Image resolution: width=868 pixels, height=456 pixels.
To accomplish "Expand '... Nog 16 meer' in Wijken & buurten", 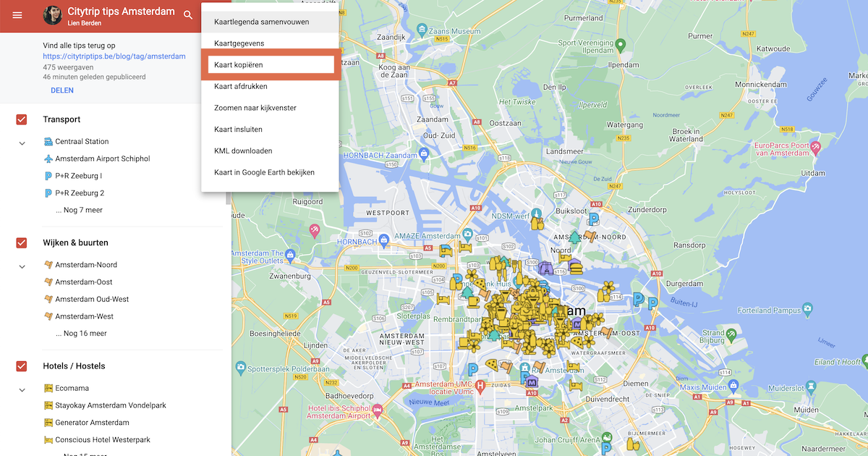I will 81,334.
